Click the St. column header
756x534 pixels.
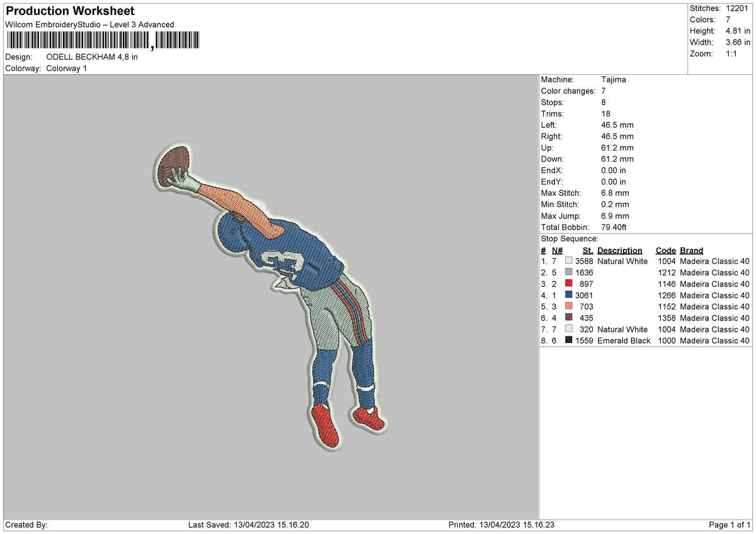pyautogui.click(x=588, y=250)
